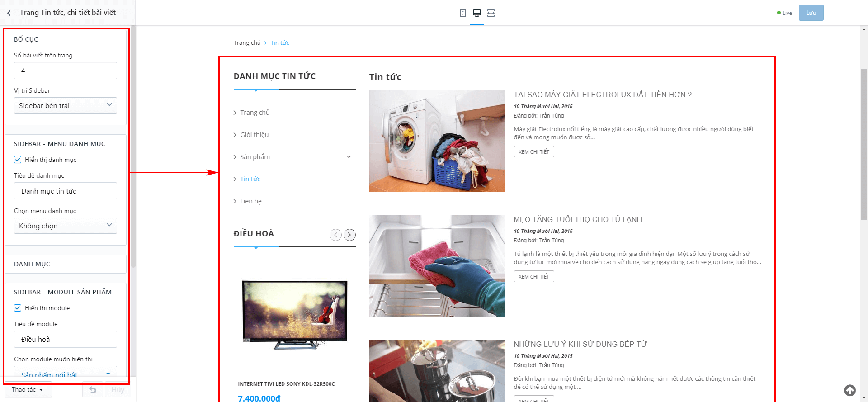Screen dimensions: 868x402
Task: Click the date on the tủ lạnh article
Action: click(543, 231)
